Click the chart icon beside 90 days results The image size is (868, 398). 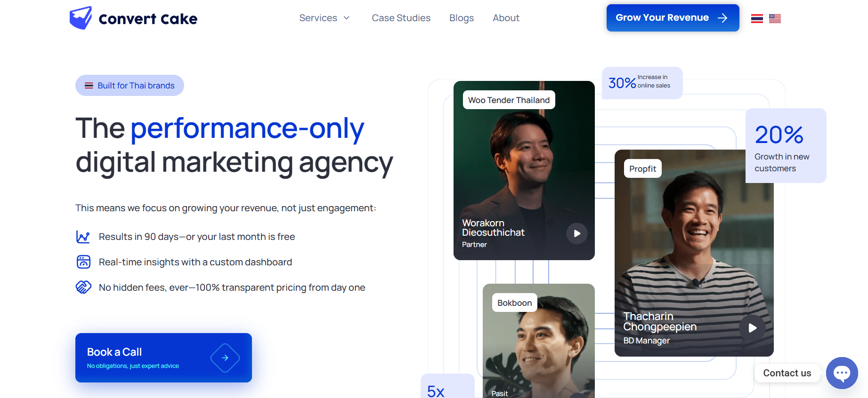pyautogui.click(x=83, y=237)
